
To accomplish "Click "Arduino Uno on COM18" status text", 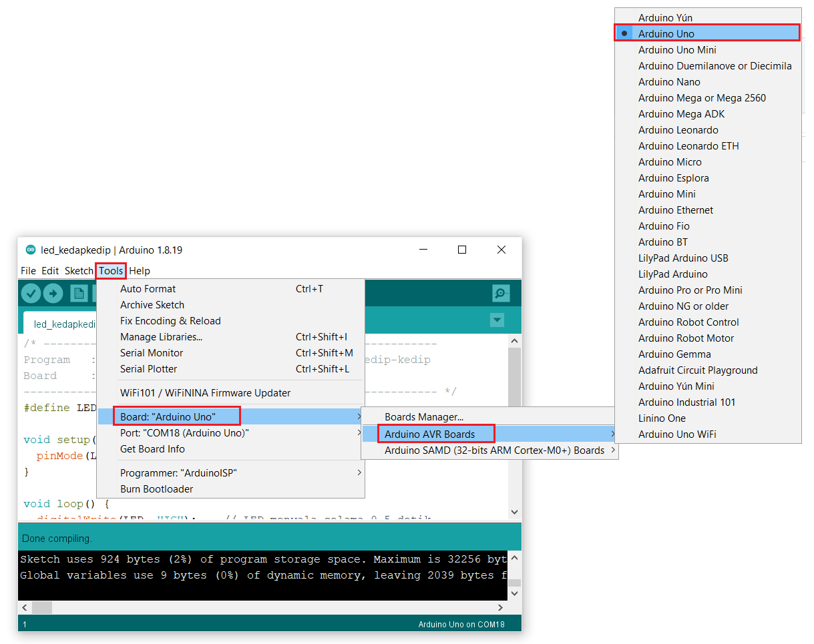I will pos(461,625).
